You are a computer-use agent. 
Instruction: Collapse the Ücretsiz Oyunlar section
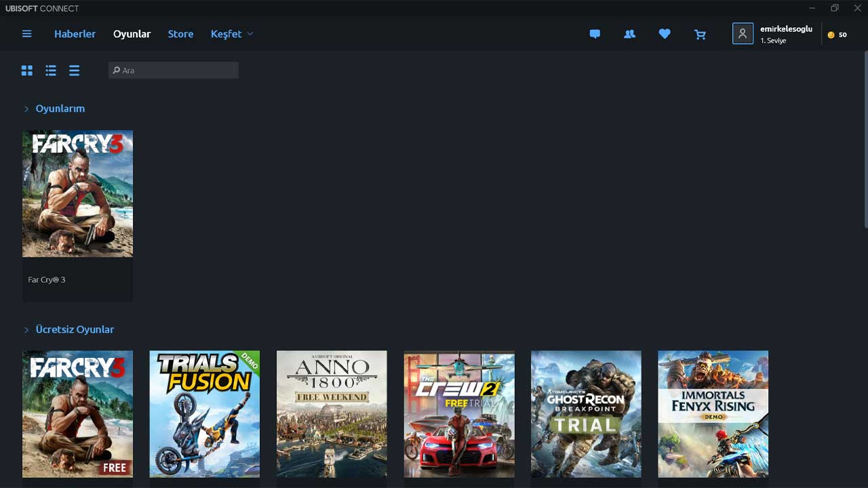point(26,329)
